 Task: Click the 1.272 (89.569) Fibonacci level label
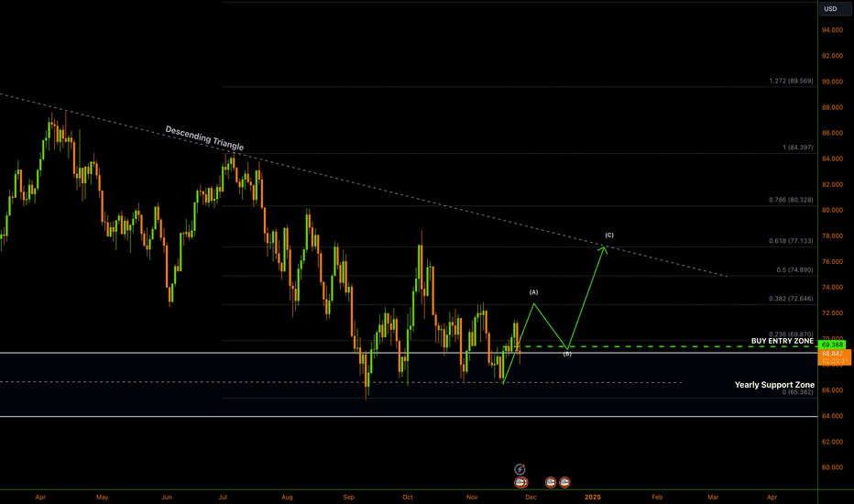[792, 82]
